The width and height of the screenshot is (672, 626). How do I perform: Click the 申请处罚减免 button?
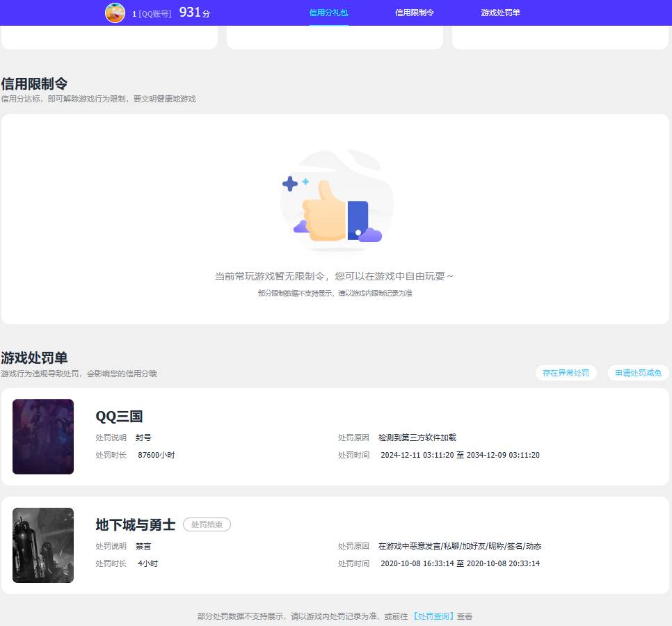[637, 373]
